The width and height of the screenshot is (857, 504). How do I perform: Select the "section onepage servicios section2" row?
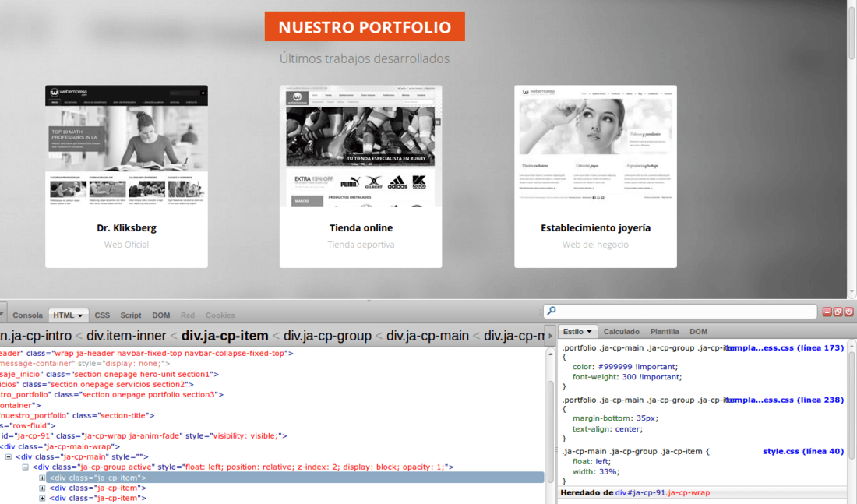tap(97, 384)
